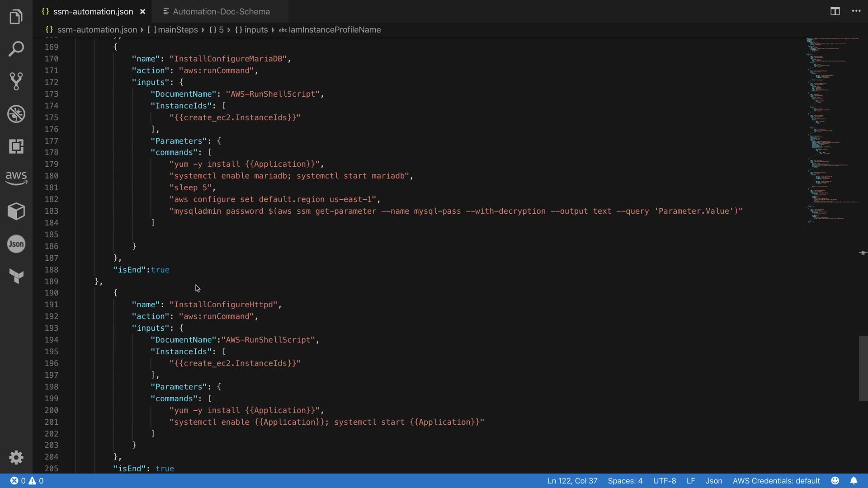868x488 pixels.
Task: Open the Terraform sidebar icon
Action: point(16,276)
